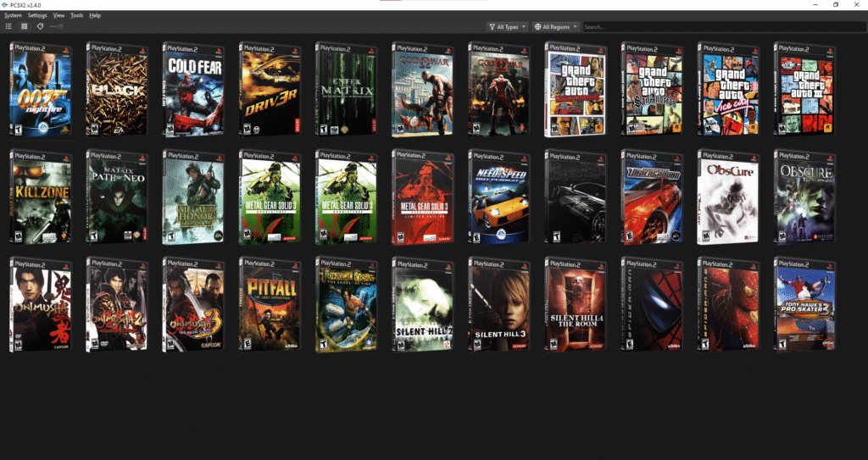The width and height of the screenshot is (868, 460).
Task: Select the dark Need for Speed Most Wanted cover
Action: 576,197
